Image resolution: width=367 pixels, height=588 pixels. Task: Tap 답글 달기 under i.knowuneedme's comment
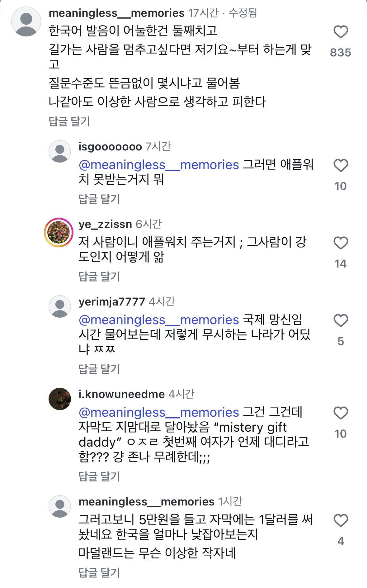99,476
